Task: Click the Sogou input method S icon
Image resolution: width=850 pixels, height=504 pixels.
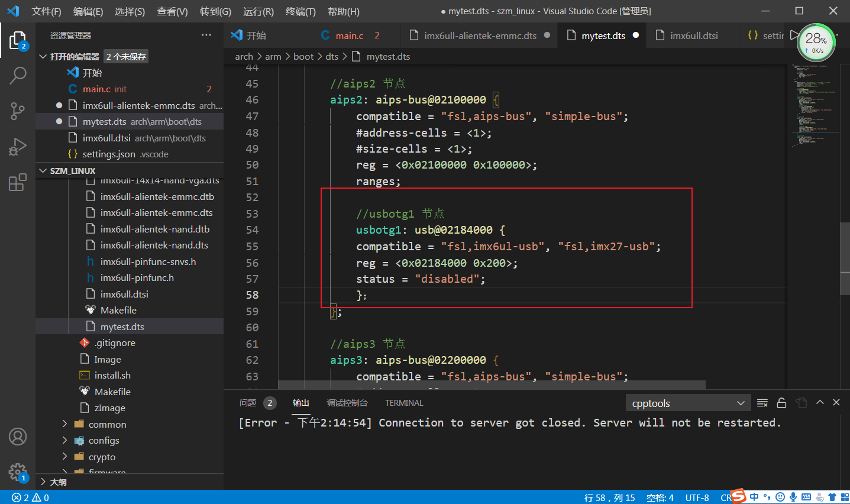Action: tap(738, 496)
